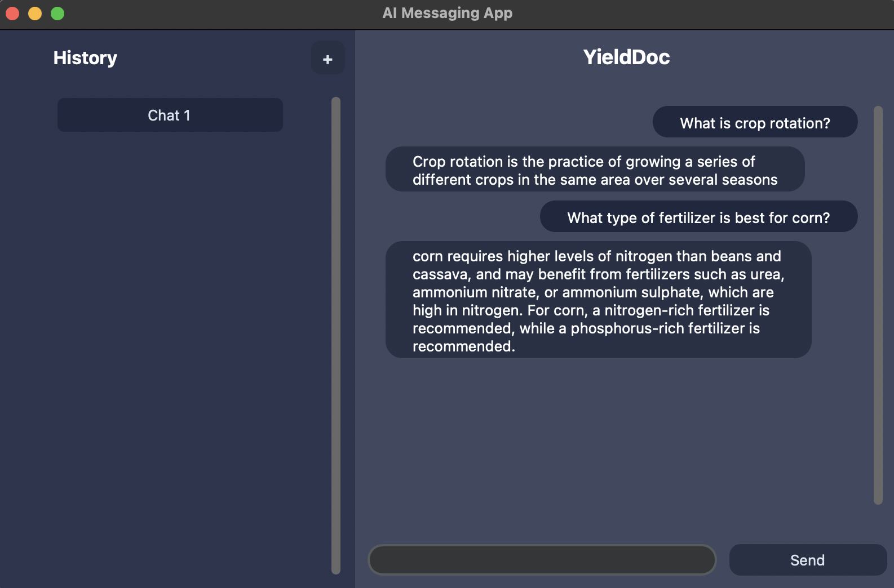Close the window with red button
This screenshot has width=894, height=588.
point(12,14)
